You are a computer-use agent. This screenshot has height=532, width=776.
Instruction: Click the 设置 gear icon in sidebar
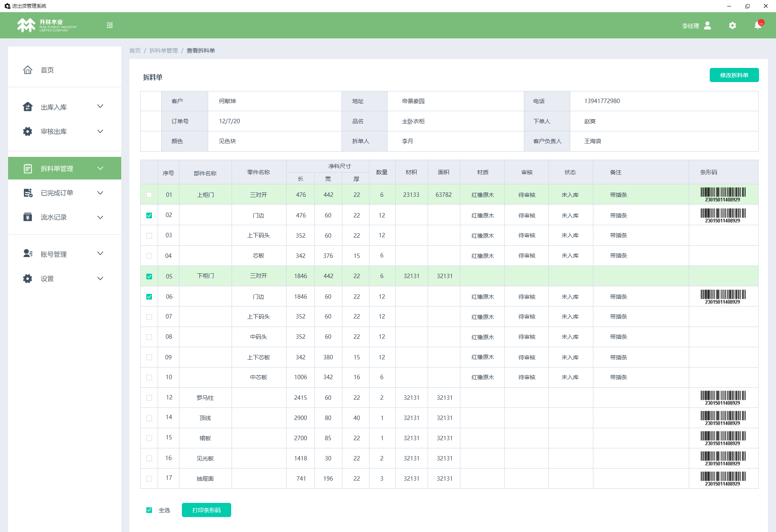pos(27,279)
